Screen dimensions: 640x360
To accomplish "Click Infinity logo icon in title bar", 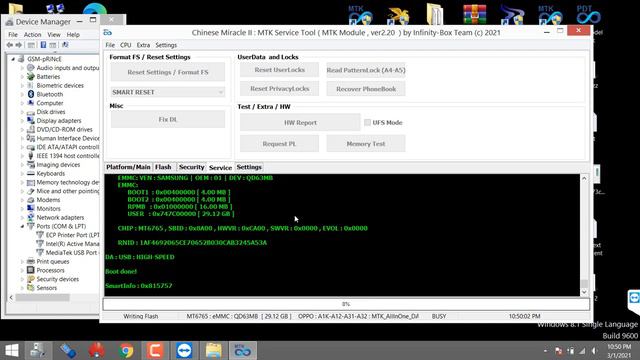I will click(108, 32).
